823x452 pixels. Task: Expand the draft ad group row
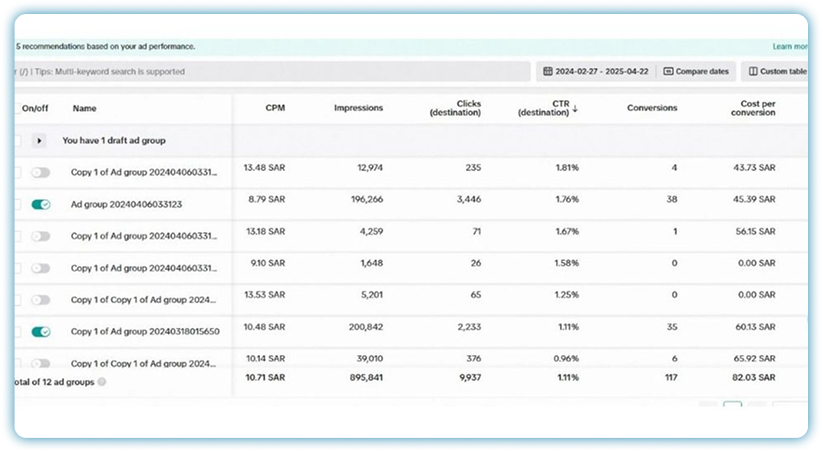(40, 141)
